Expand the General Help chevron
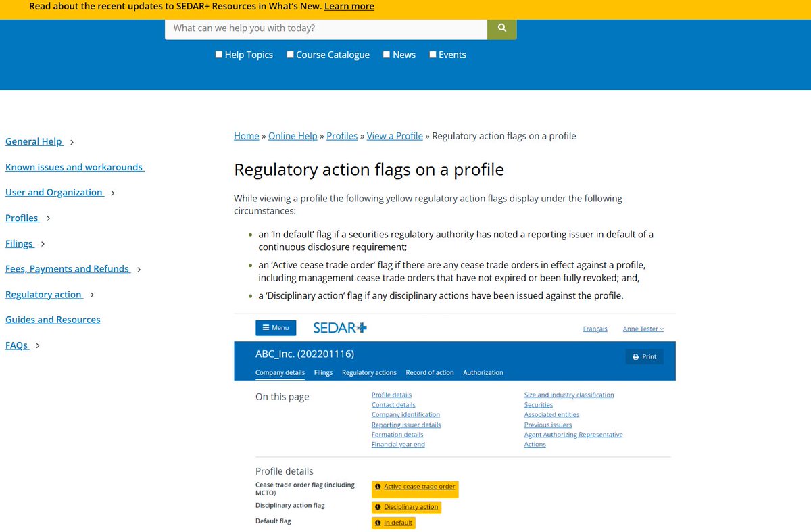 72,142
